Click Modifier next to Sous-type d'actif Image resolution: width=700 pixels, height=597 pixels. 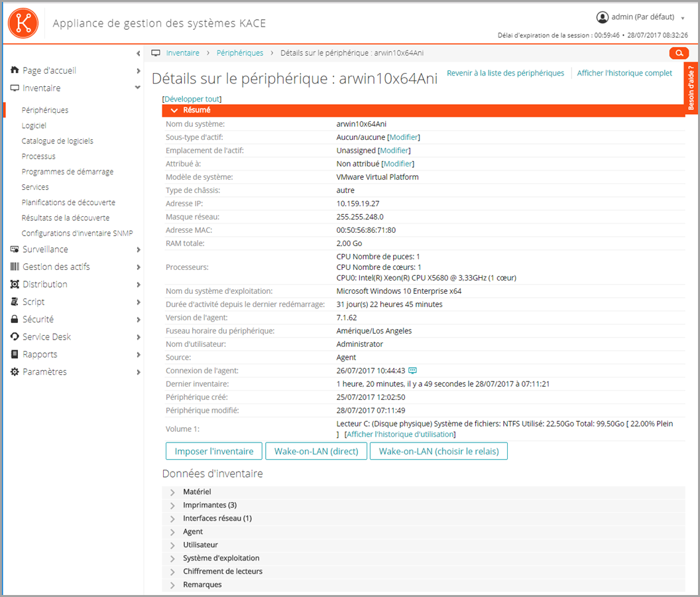point(404,137)
